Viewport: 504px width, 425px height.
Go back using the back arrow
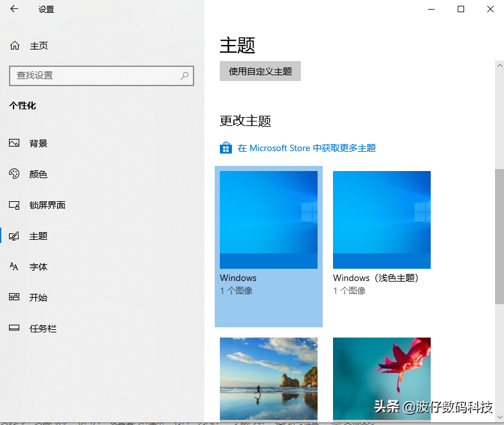coord(14,9)
